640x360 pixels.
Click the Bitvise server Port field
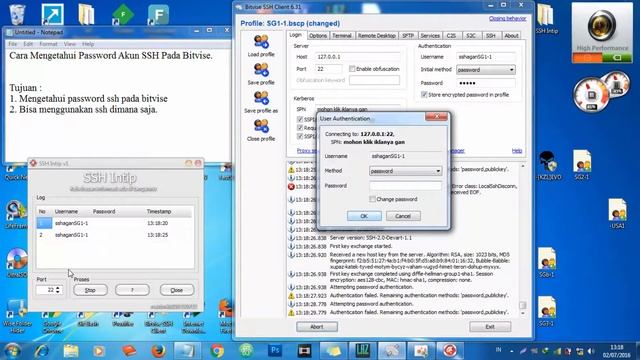pyautogui.click(x=329, y=69)
